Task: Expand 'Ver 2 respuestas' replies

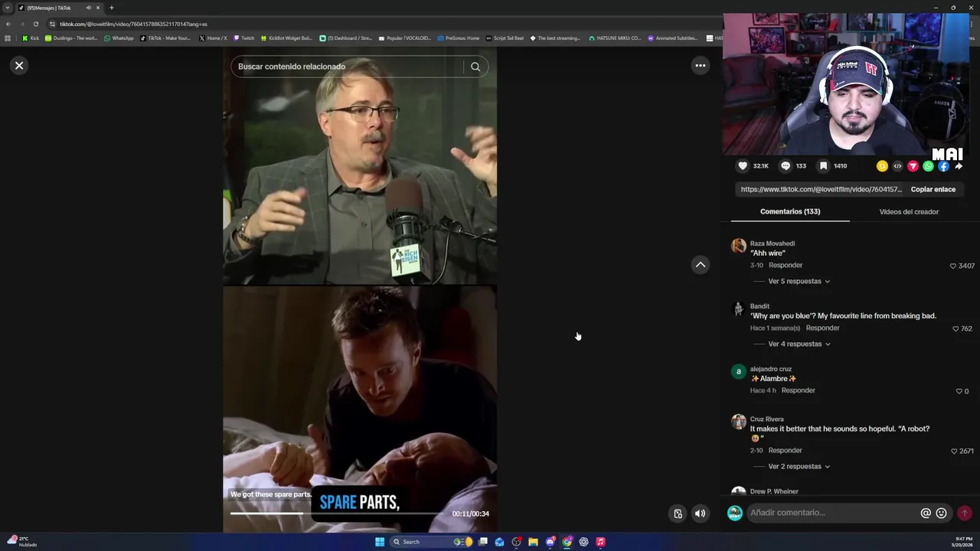Action: [799, 467]
